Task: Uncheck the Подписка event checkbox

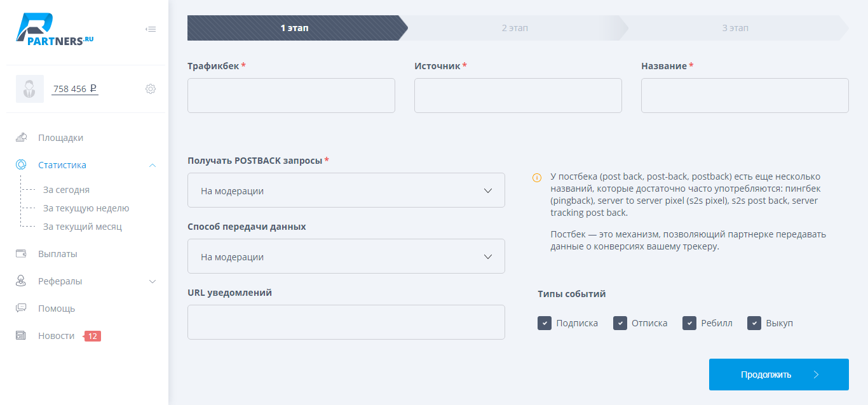Action: [544, 323]
